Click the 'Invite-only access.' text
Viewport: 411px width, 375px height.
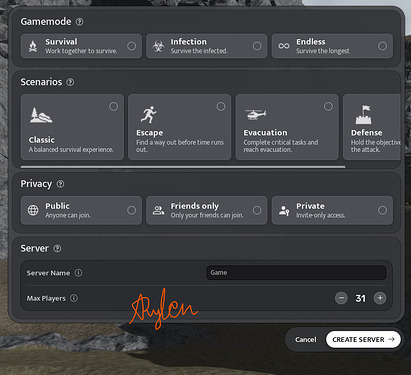321,215
